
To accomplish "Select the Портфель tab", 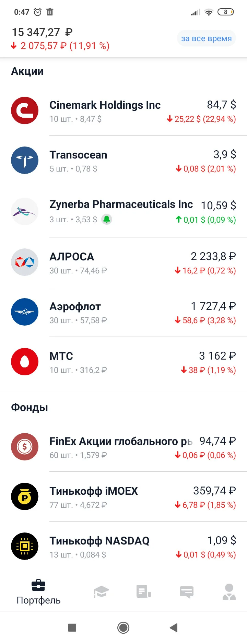I will coord(38,592).
